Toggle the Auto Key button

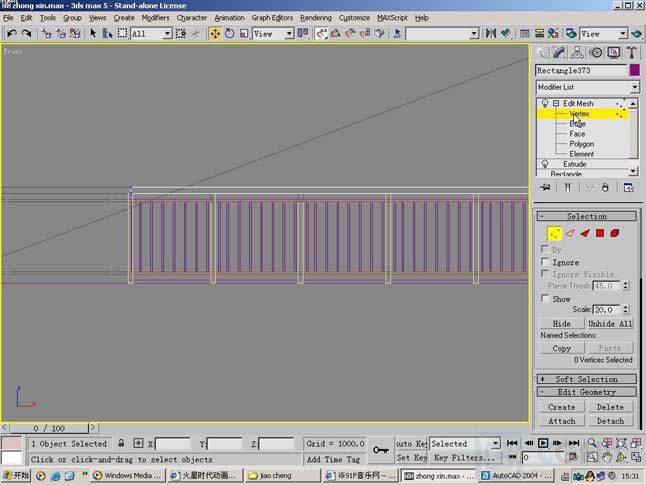coord(411,444)
